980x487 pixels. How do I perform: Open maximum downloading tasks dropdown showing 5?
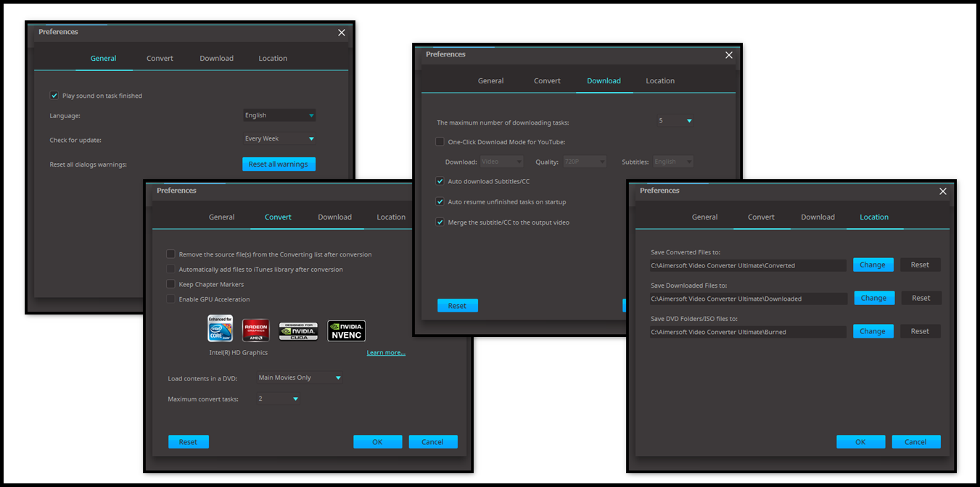(675, 121)
